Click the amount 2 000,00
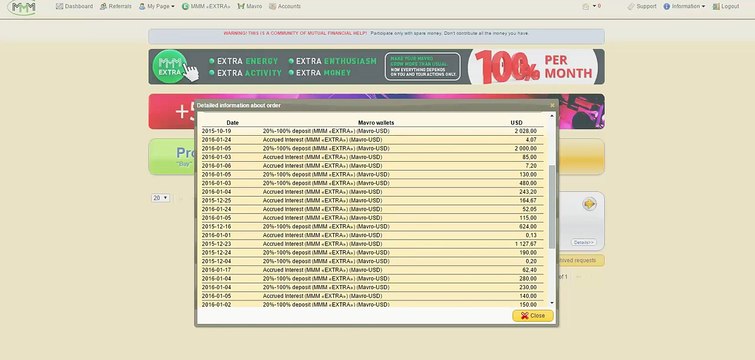This screenshot has height=360, width=755. tap(525, 148)
